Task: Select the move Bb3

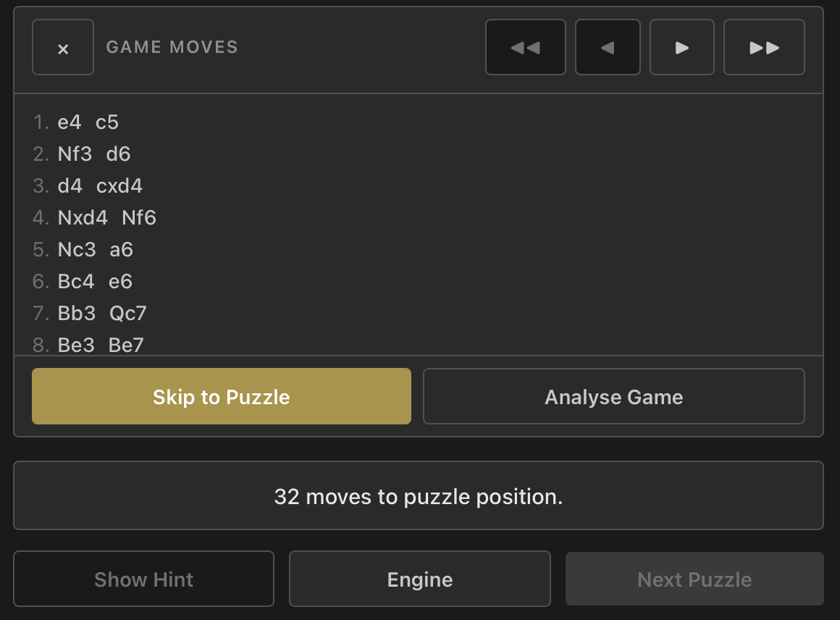Action: pyautogui.click(x=77, y=314)
